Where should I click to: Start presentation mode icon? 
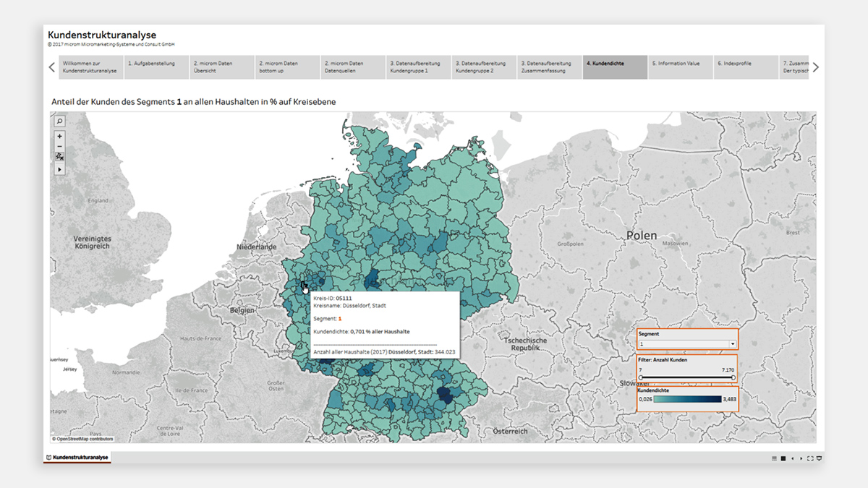pos(820,458)
